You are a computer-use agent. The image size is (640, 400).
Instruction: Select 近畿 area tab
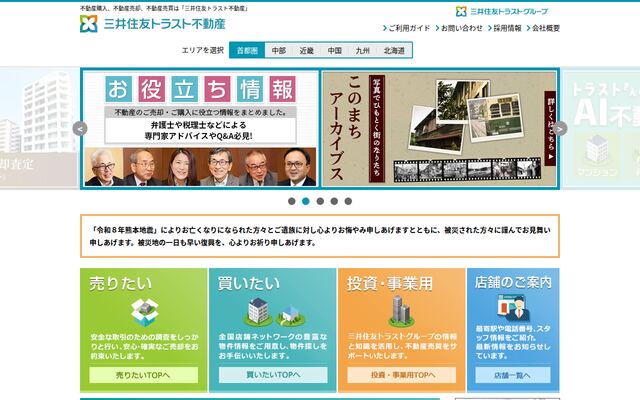tap(307, 50)
